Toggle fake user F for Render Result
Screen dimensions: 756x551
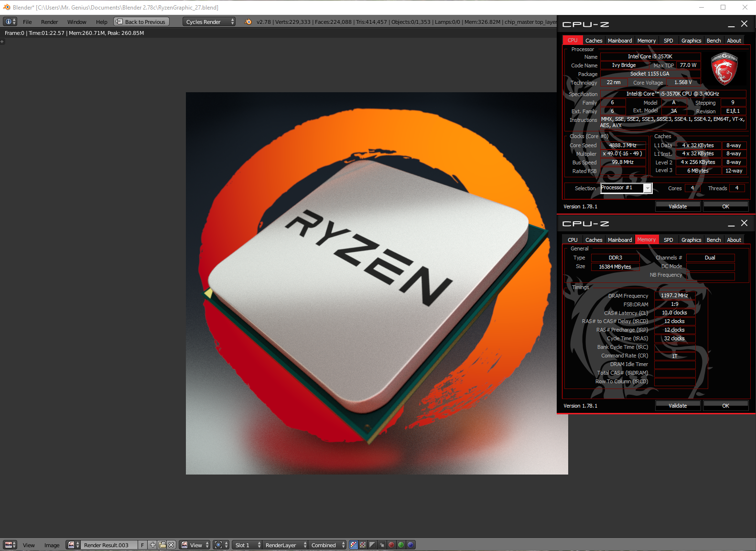pyautogui.click(x=142, y=545)
